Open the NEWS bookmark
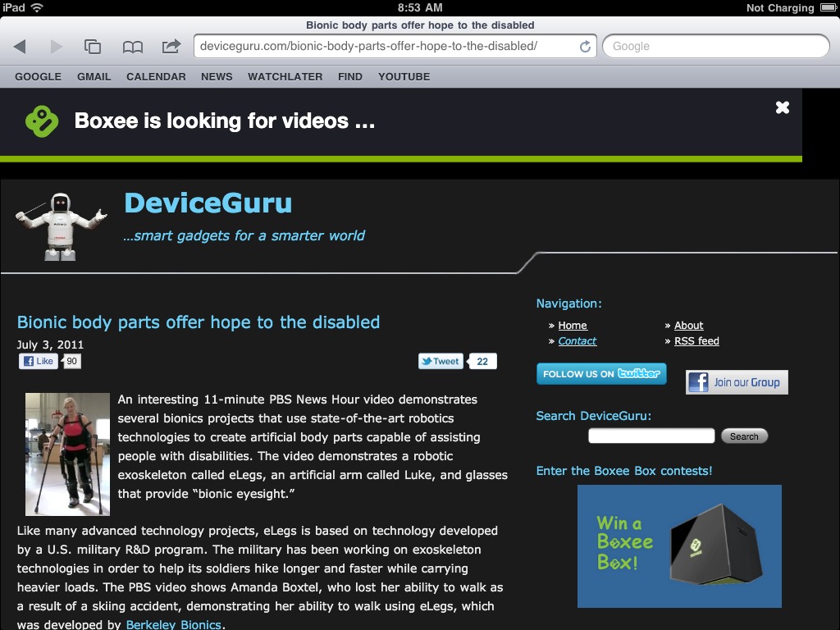Image resolution: width=840 pixels, height=630 pixels. click(x=217, y=76)
